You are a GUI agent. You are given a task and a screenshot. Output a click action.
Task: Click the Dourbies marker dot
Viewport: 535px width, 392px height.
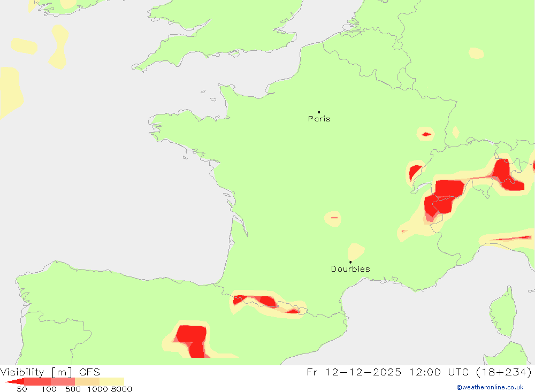click(350, 262)
